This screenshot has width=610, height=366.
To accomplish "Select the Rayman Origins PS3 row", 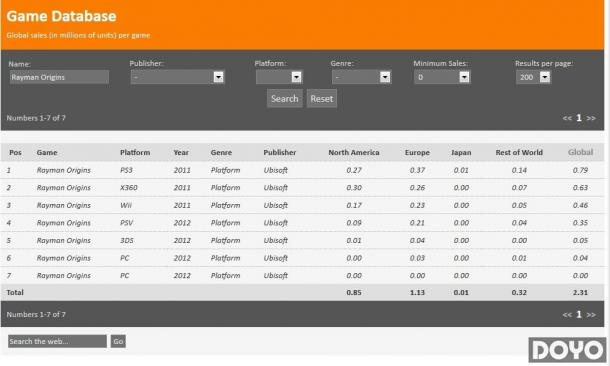I will 302,170.
